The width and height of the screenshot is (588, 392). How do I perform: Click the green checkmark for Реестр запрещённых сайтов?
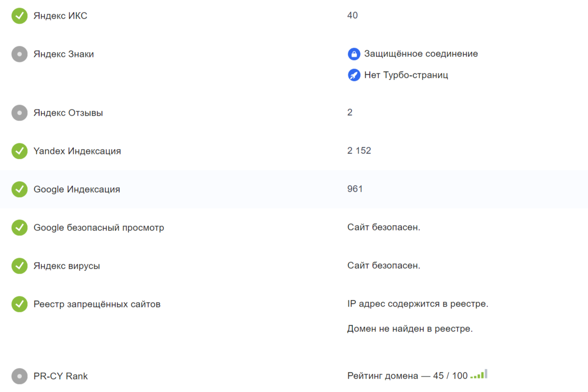[19, 304]
